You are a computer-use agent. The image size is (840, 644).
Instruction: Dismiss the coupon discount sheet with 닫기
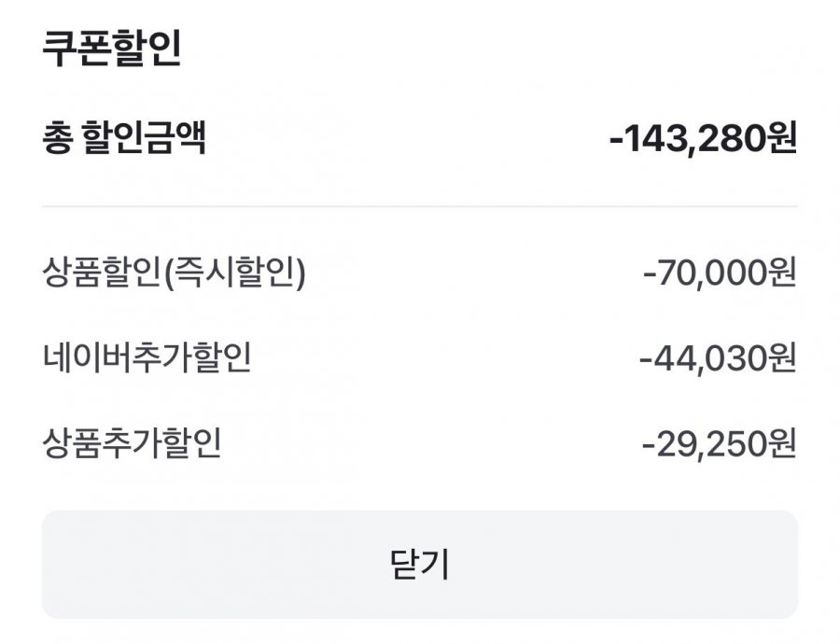[419, 564]
